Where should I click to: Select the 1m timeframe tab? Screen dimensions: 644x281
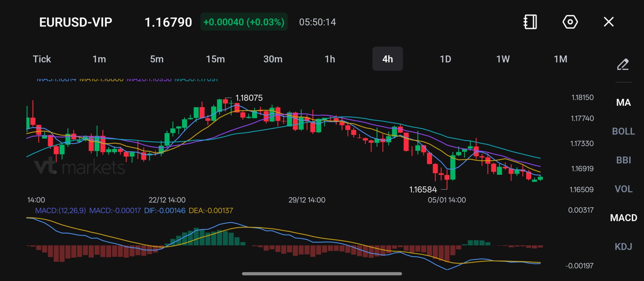click(x=99, y=59)
